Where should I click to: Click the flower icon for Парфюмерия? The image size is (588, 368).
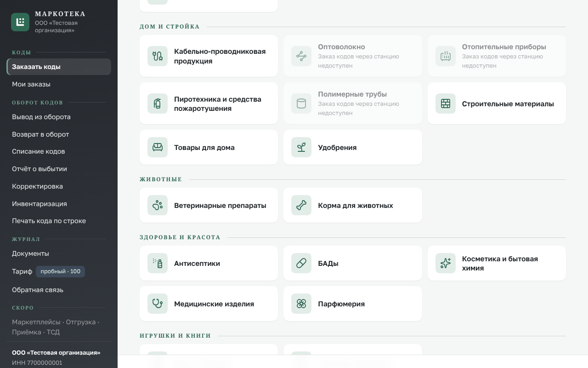[301, 304]
